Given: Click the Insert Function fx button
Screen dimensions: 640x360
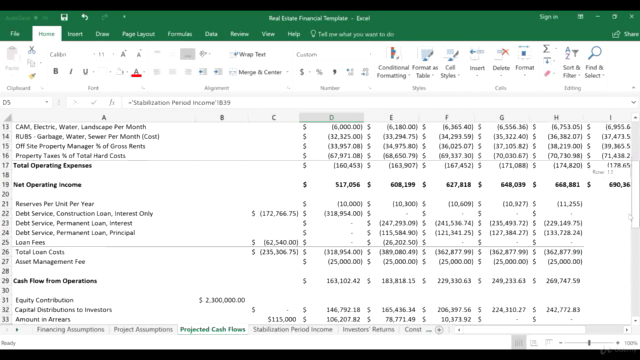Looking at the screenshot, I should 112,102.
